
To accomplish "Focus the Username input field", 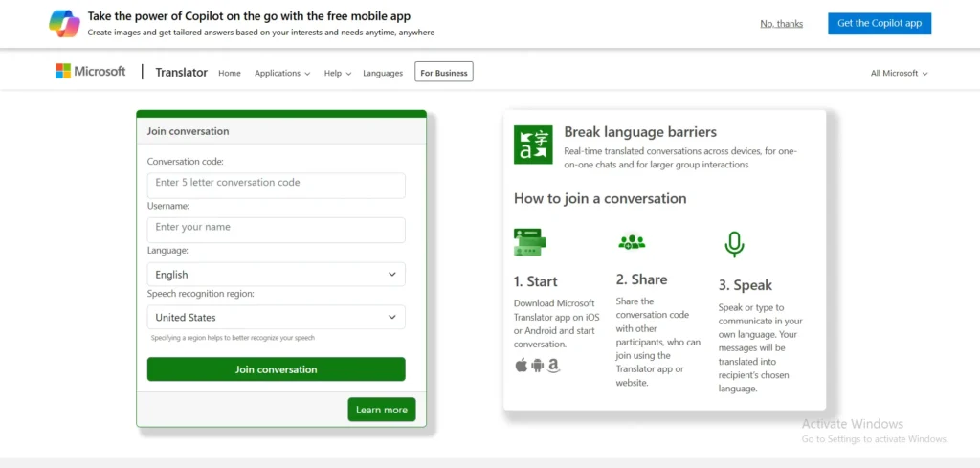I will coord(276,230).
